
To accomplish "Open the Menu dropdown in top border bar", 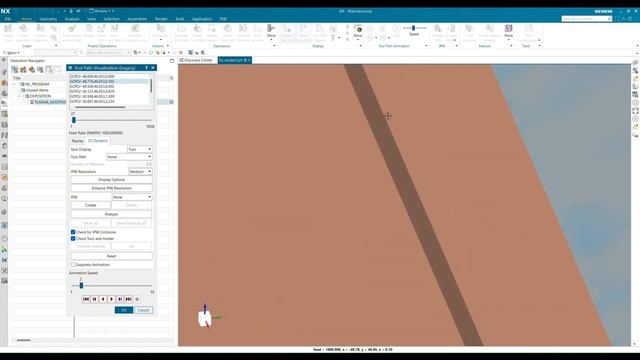I will 11,53.
